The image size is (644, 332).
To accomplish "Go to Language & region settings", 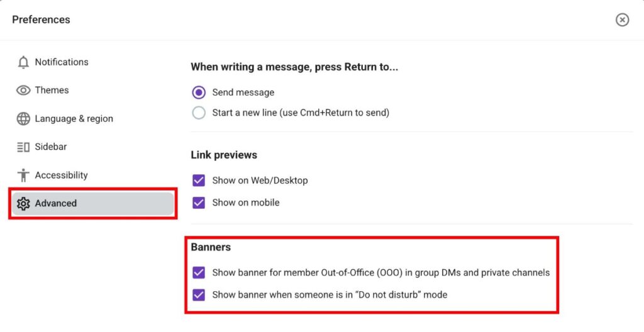I will (x=74, y=119).
